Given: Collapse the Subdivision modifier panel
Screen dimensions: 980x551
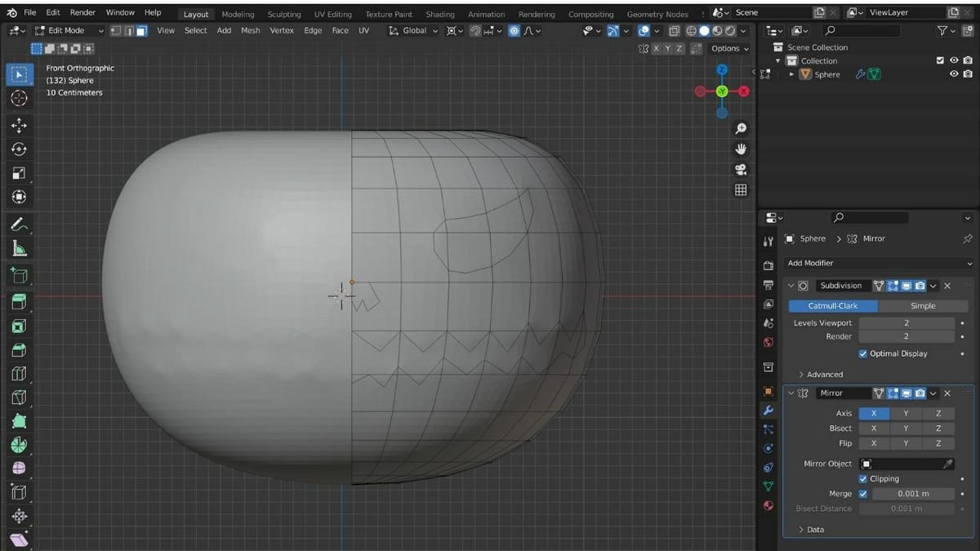Looking at the screenshot, I should coord(791,286).
